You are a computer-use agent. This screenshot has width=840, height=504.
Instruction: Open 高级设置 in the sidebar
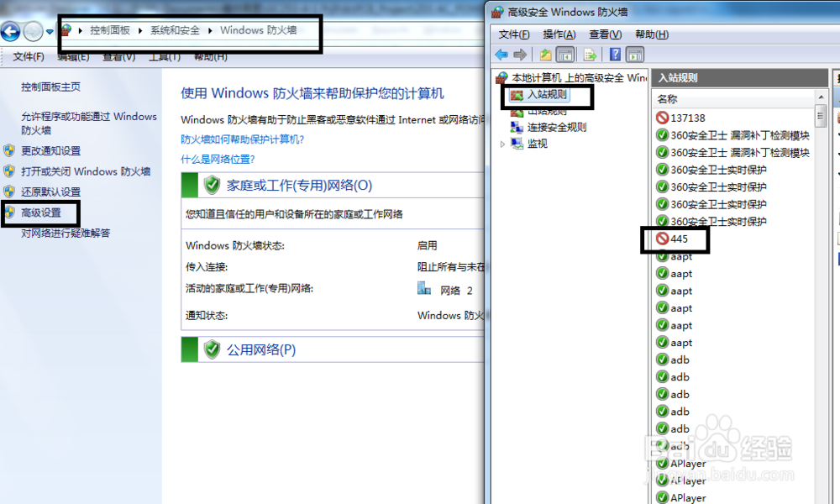pos(41,213)
